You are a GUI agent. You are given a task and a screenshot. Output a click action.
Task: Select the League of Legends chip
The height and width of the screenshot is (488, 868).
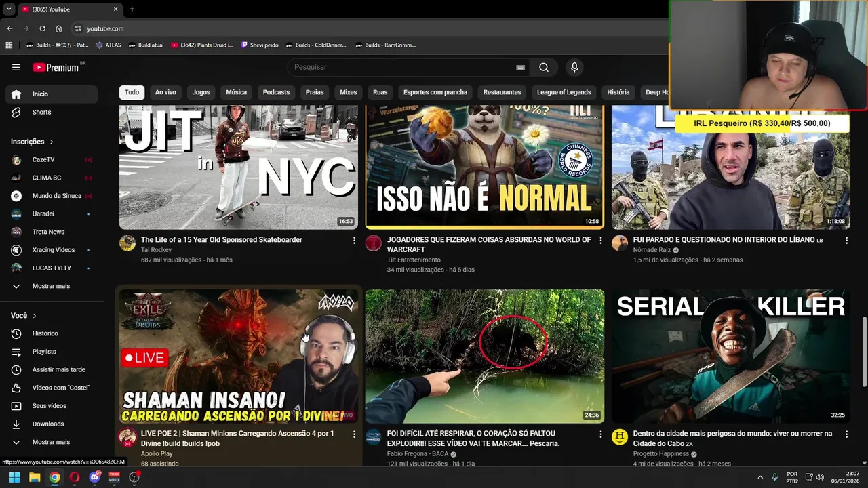[x=564, y=92]
